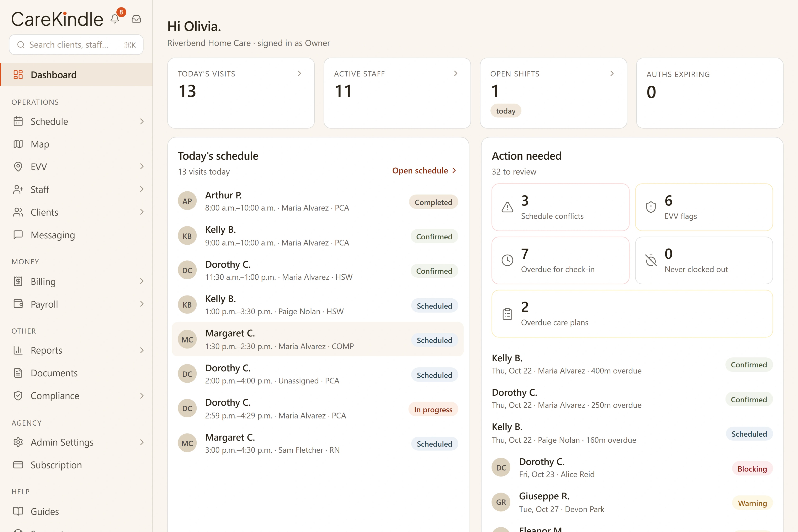Expand the Admin Settings menu chevron

142,442
